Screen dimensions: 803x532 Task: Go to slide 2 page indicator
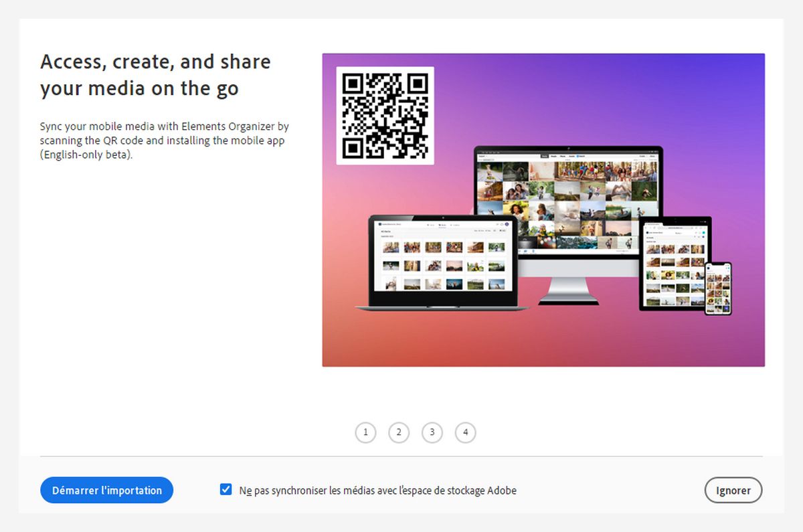(399, 432)
